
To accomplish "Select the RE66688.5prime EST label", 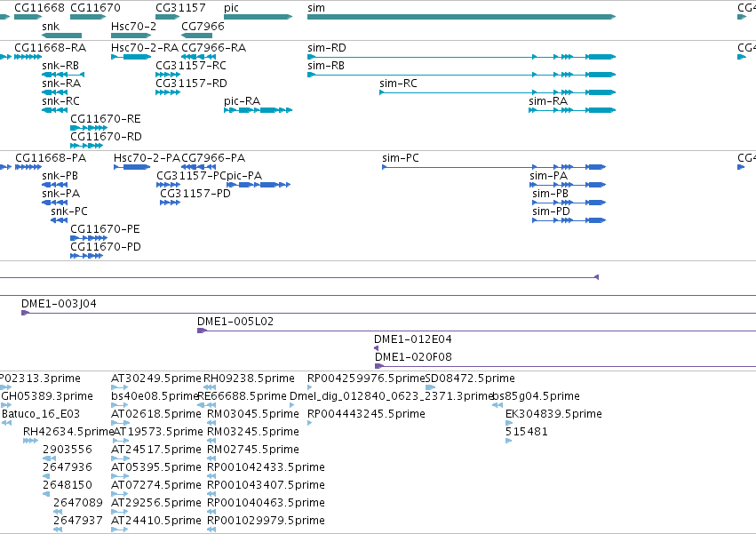I will click(x=243, y=396).
